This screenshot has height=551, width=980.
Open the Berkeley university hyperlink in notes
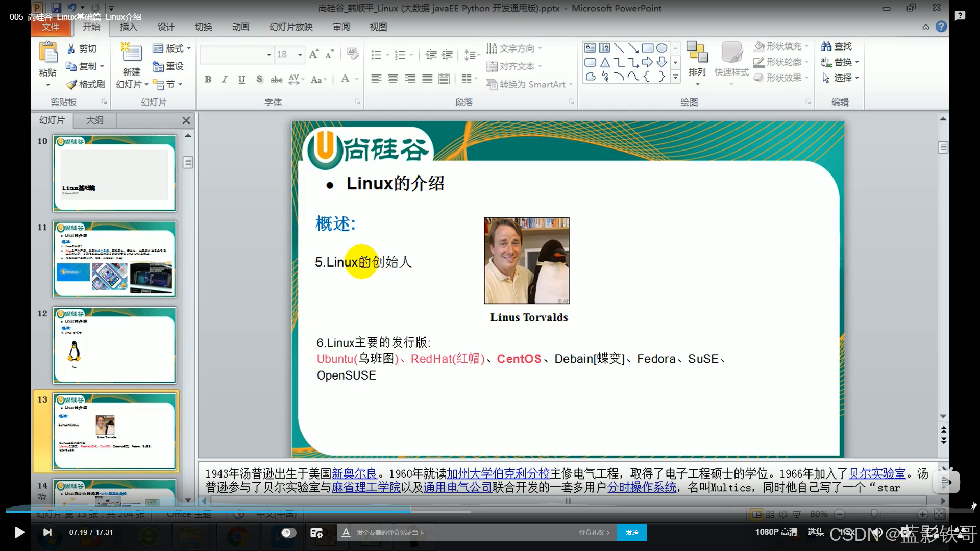point(498,474)
